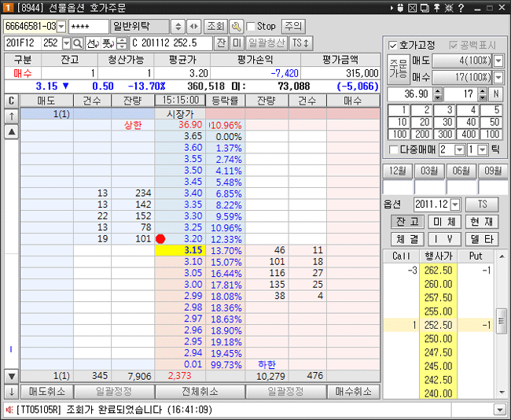
Task: Click the 풋 put selector icon
Action: (x=108, y=43)
